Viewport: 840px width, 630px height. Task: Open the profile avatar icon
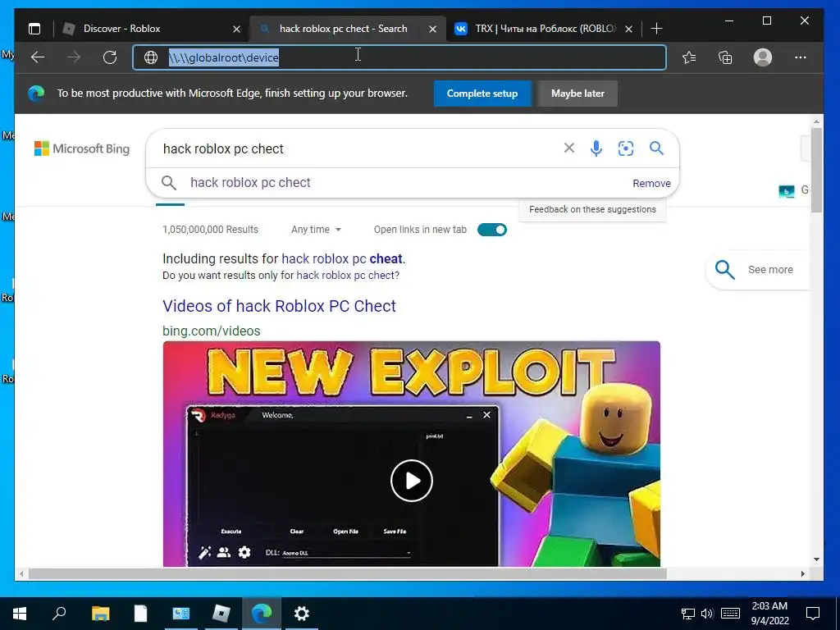[762, 57]
